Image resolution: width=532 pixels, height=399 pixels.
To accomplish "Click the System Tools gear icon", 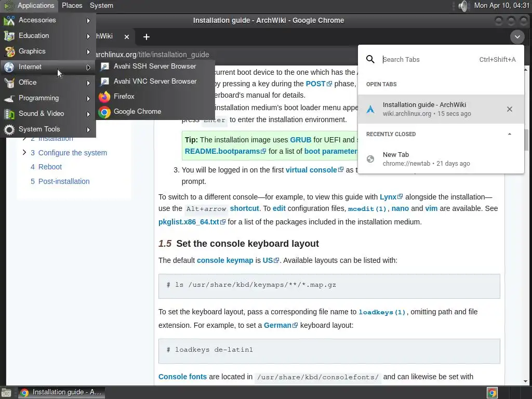I will (9, 129).
